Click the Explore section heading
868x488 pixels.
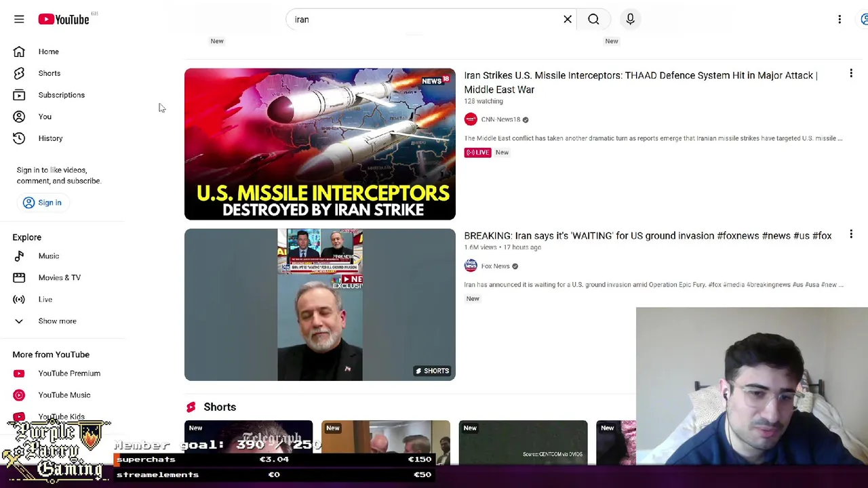pos(27,237)
